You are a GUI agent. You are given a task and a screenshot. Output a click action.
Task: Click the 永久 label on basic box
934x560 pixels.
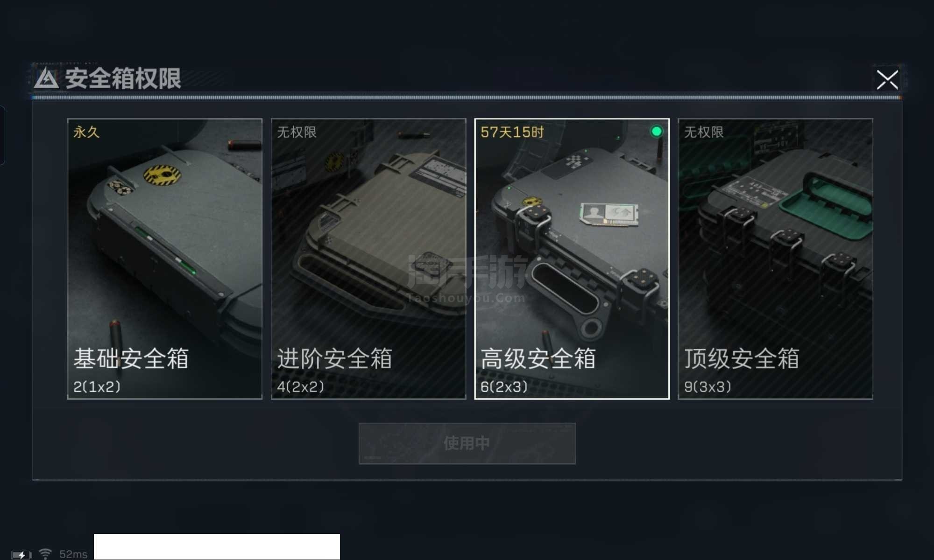[86, 132]
